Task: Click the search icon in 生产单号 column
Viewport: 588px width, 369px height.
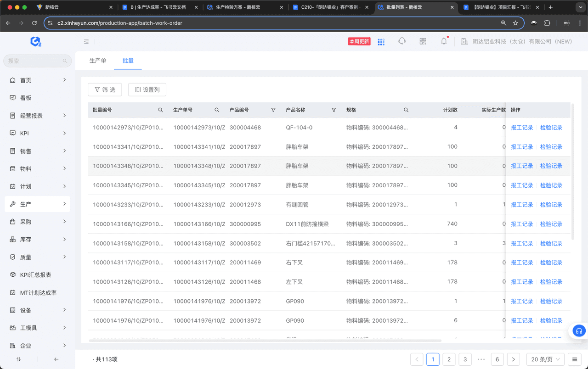Action: point(217,110)
